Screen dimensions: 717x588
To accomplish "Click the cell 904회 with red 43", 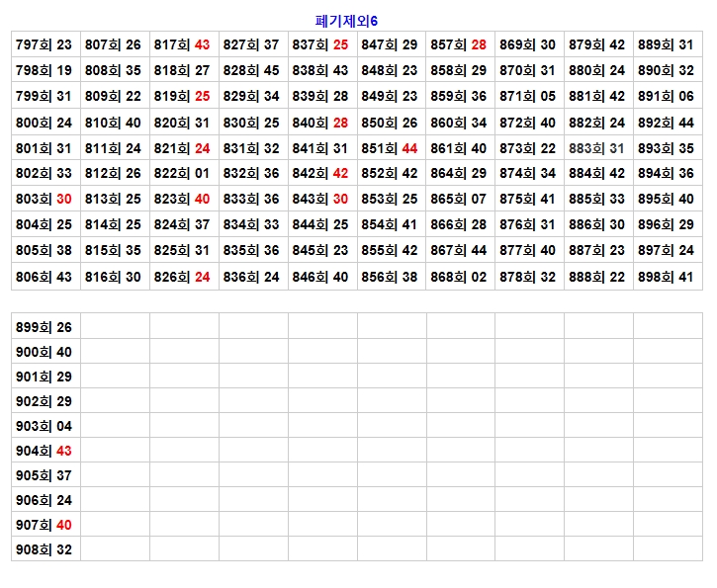I will click(x=45, y=451).
